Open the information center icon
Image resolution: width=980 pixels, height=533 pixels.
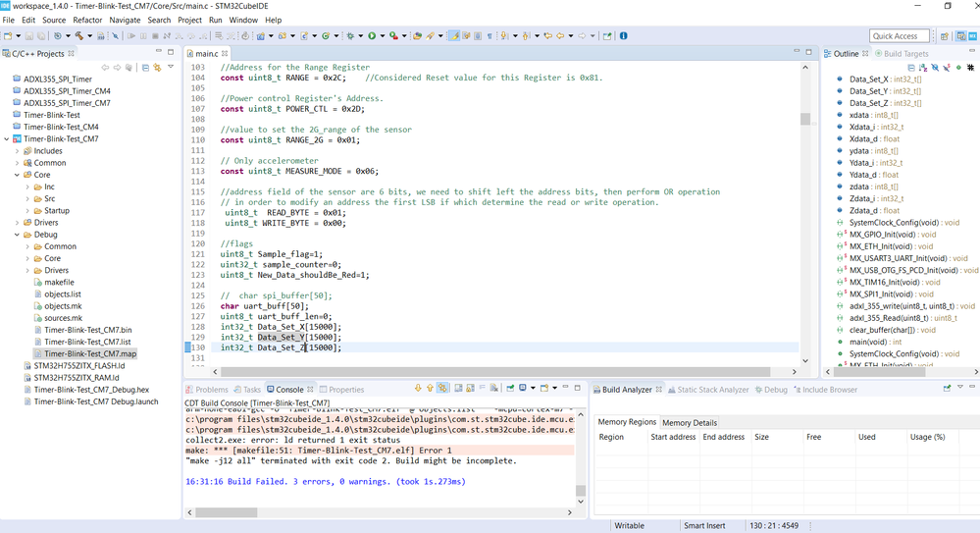tap(623, 35)
